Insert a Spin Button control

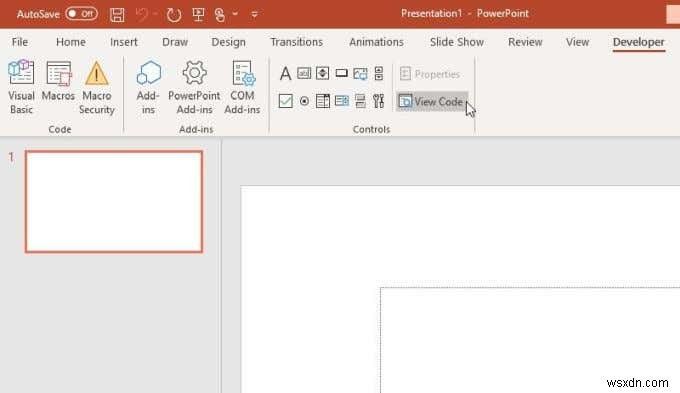[322, 73]
